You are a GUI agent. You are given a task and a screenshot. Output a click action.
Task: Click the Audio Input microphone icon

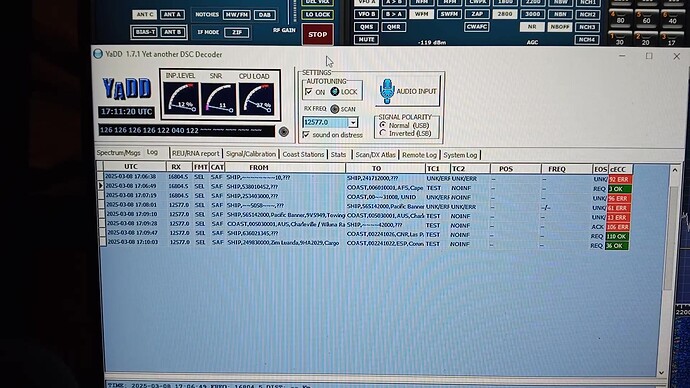pyautogui.click(x=387, y=91)
